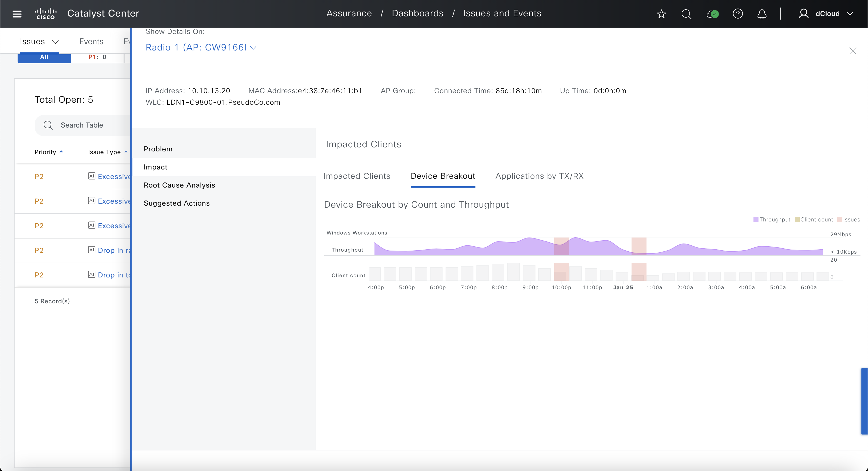This screenshot has height=471, width=868.
Task: Click Connected Time 85d:18h:10m value
Action: pyautogui.click(x=518, y=91)
